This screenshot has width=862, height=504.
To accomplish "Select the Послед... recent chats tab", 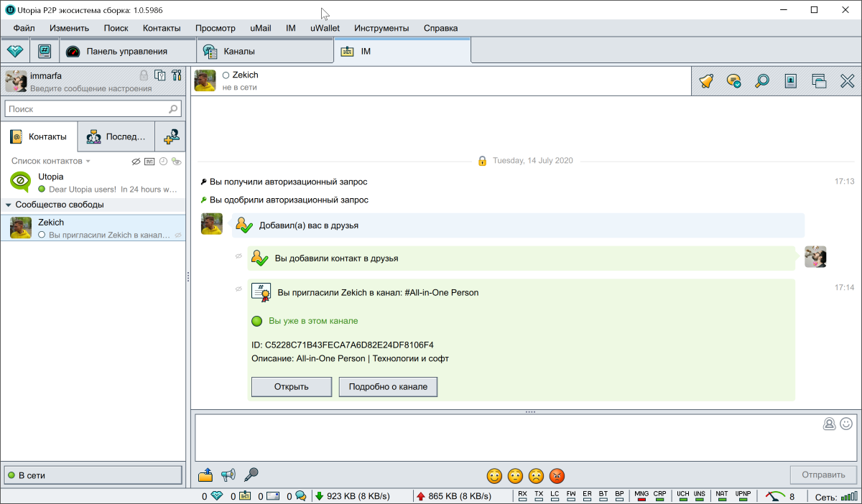I will [116, 136].
